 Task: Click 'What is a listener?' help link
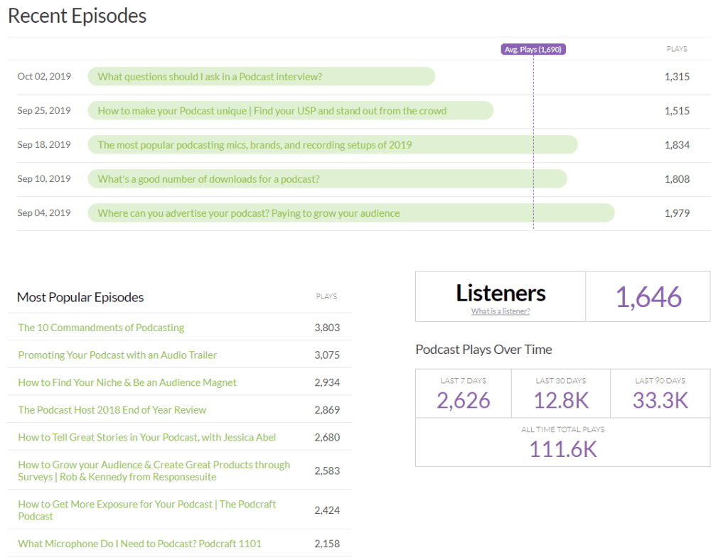point(500,311)
